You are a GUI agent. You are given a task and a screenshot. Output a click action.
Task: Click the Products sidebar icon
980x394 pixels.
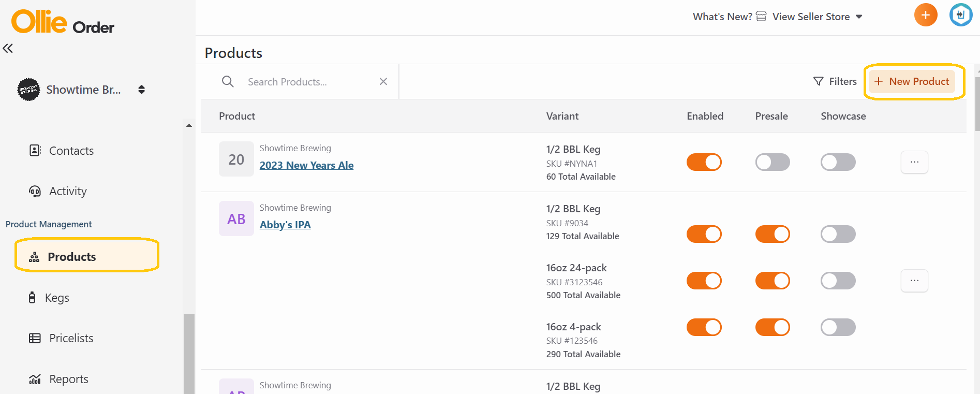34,257
